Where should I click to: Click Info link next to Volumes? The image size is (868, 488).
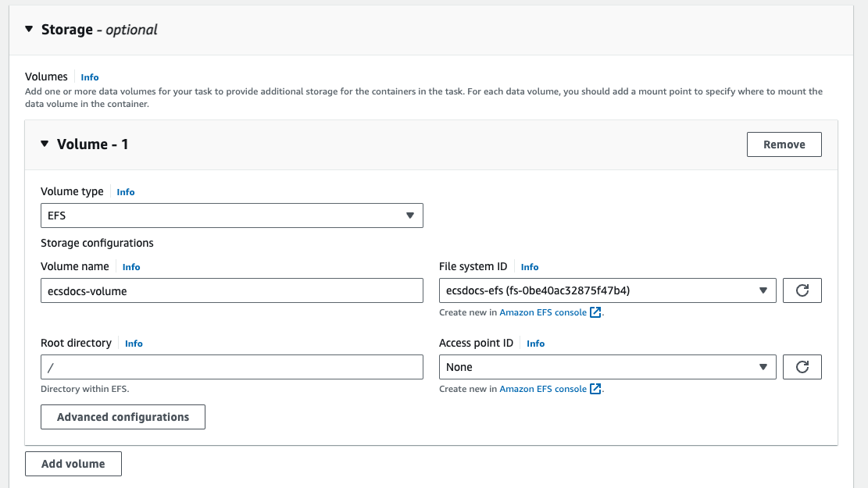[90, 77]
